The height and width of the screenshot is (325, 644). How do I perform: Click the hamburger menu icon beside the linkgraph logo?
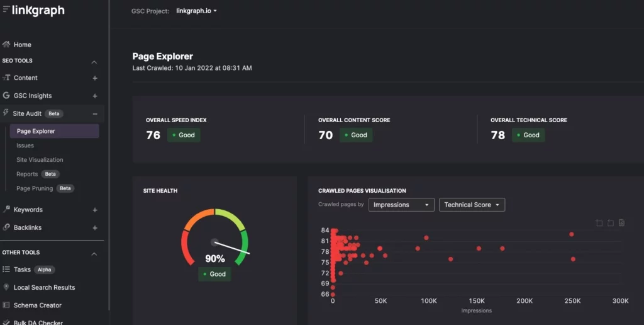click(x=6, y=9)
